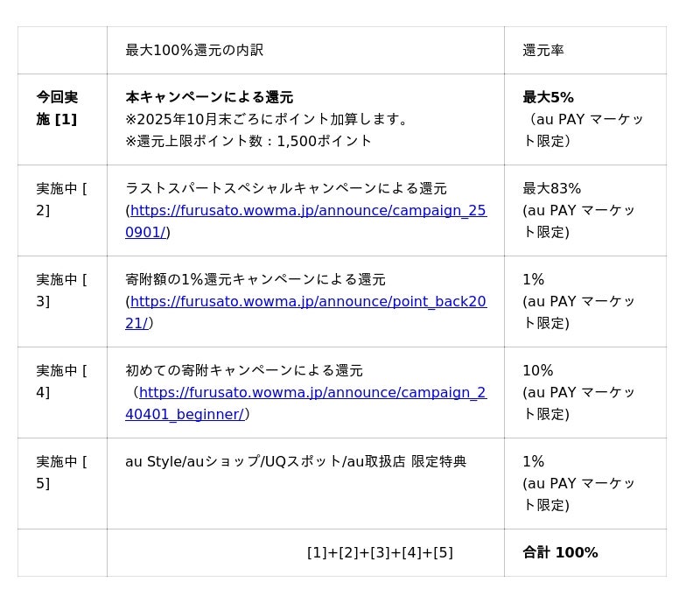Open the campaign_250901 announcement link
Image resolution: width=700 pixels, height=603 pixels.
[308, 211]
